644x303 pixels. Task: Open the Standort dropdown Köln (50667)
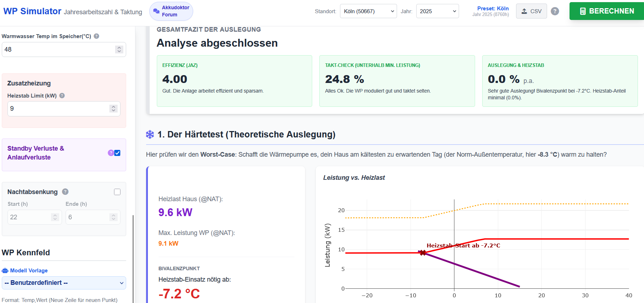[x=368, y=11]
